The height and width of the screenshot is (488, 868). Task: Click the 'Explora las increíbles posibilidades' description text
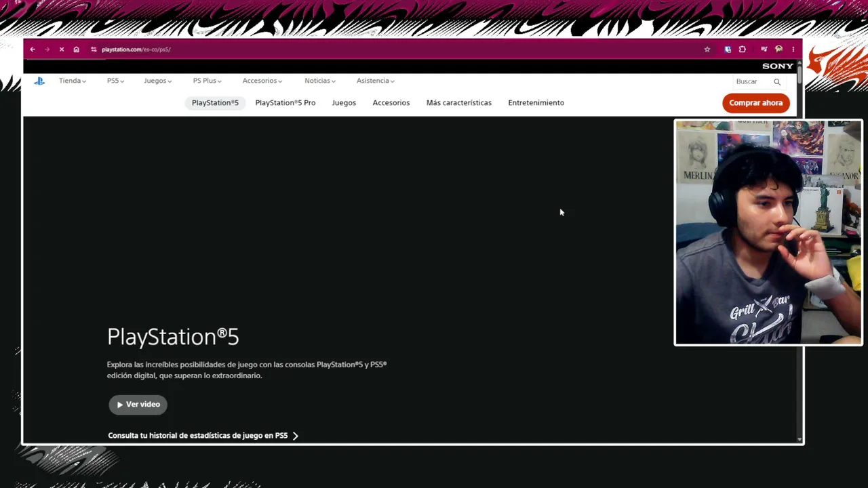tap(247, 370)
